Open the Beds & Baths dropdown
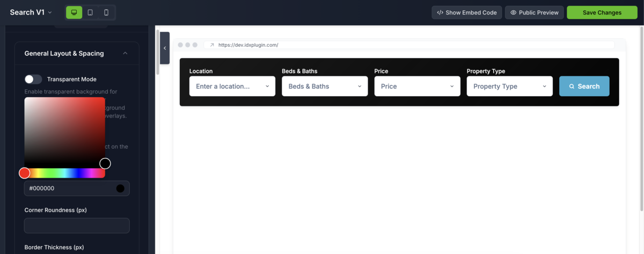 tap(325, 86)
